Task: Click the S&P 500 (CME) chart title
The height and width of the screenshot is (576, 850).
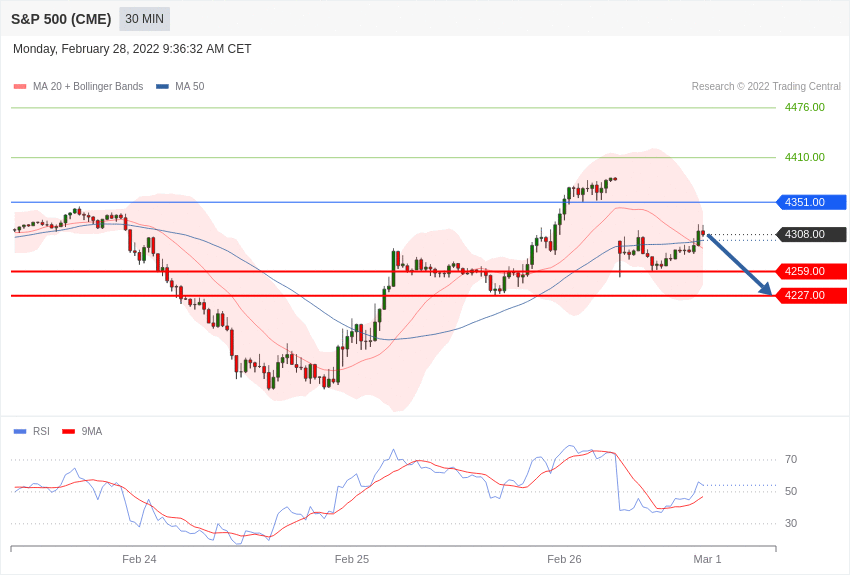Action: (61, 19)
